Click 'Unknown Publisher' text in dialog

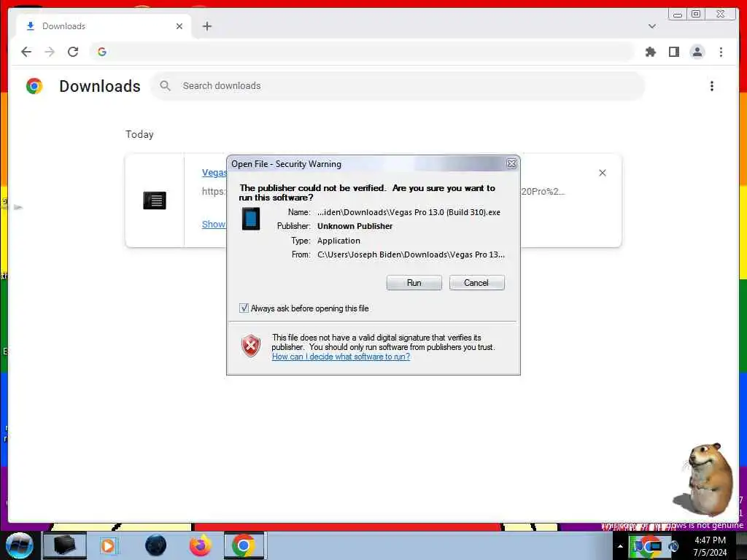point(355,226)
